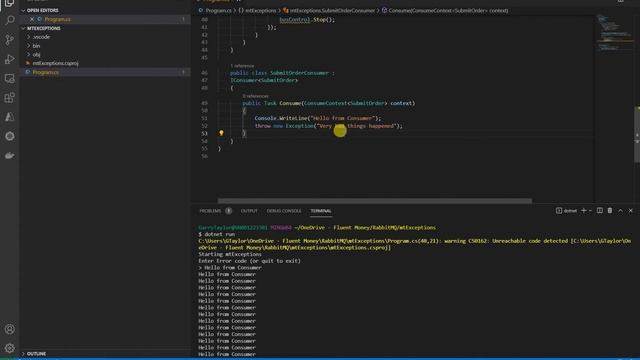Click line number 46 in the gutter
Viewport: 640px width, 360px height.
(x=204, y=73)
